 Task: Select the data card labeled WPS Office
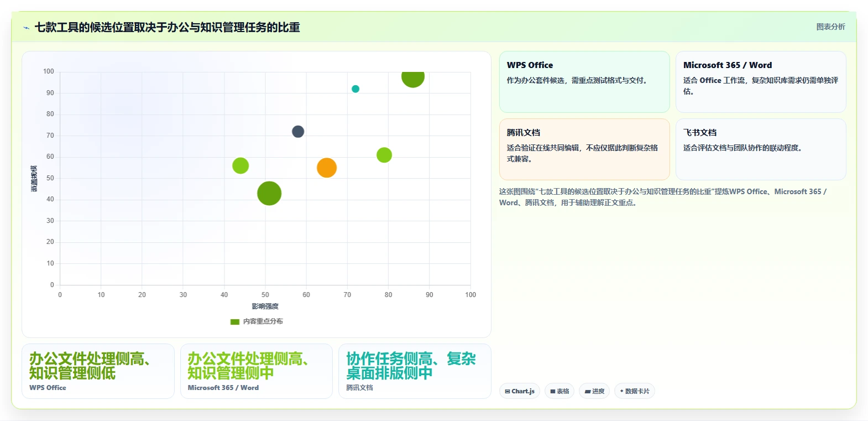coord(98,371)
